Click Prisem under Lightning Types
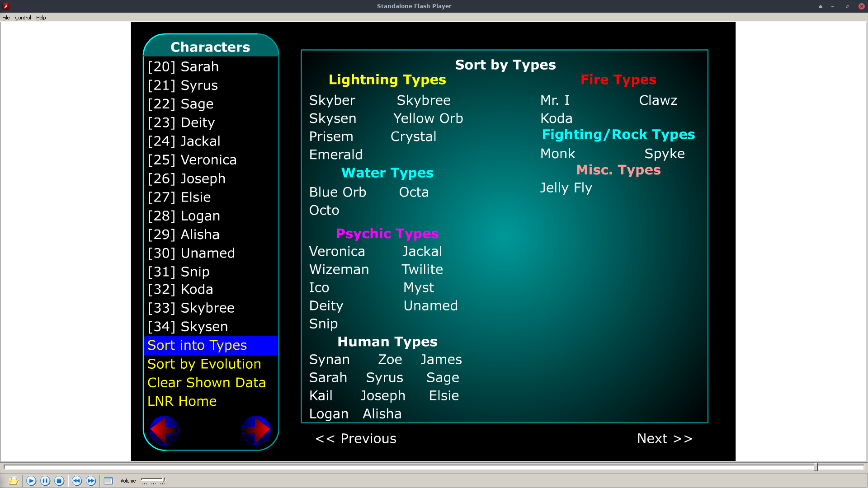Viewport: 868px width, 488px height. pos(331,136)
